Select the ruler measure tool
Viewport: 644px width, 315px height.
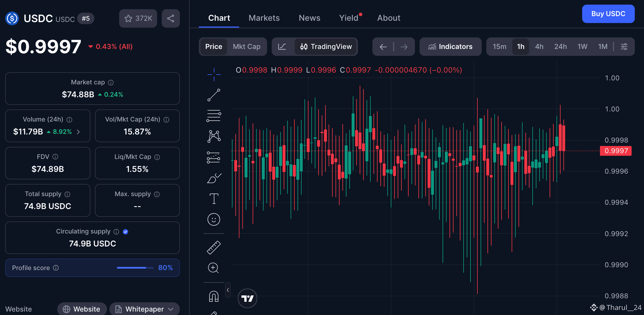(x=214, y=248)
